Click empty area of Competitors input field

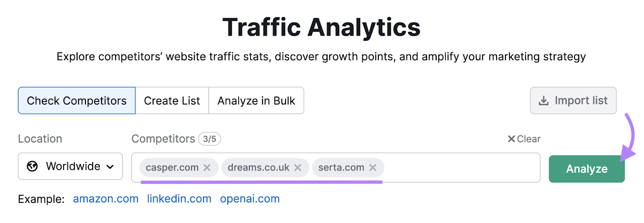click(459, 168)
